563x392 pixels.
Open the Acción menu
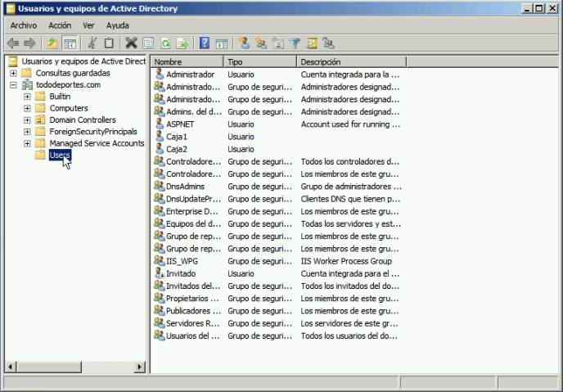click(60, 25)
